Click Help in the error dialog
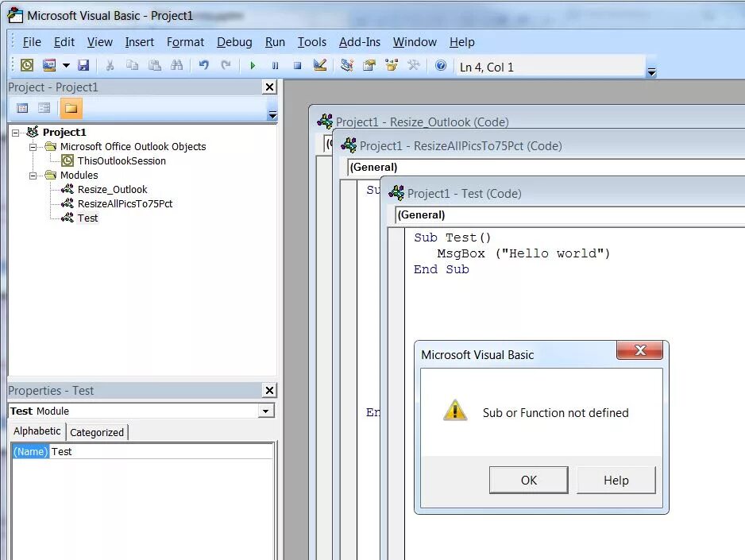Image resolution: width=745 pixels, height=560 pixels. coord(616,481)
